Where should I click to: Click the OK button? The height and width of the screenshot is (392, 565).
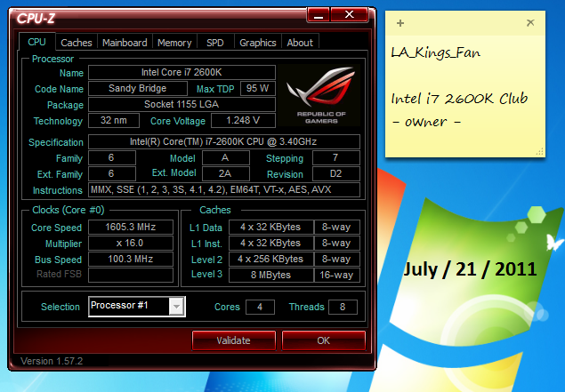[x=323, y=340]
